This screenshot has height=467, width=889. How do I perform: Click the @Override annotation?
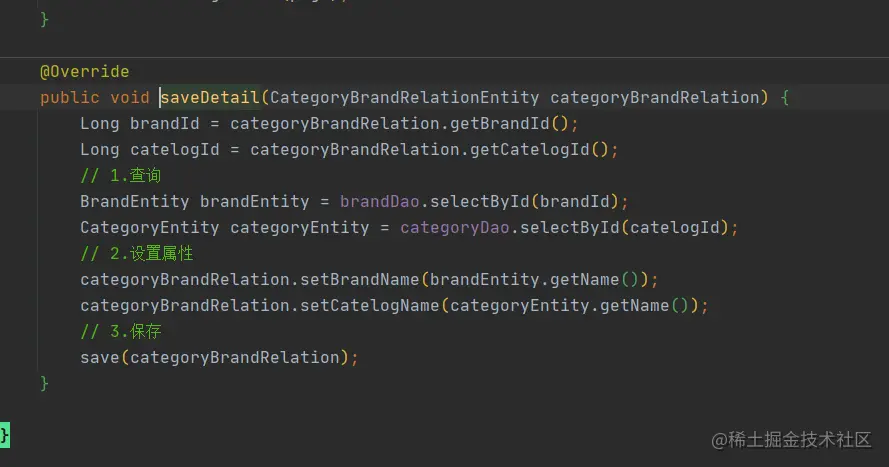point(84,71)
